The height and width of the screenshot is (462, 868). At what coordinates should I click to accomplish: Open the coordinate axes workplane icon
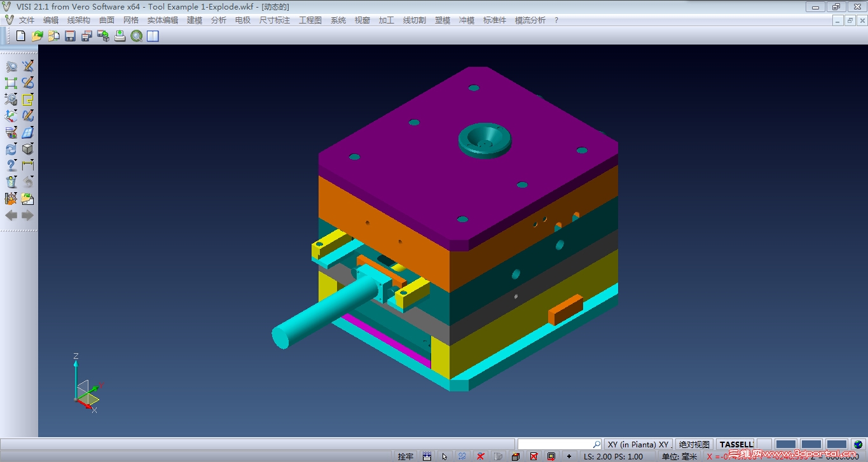11,116
